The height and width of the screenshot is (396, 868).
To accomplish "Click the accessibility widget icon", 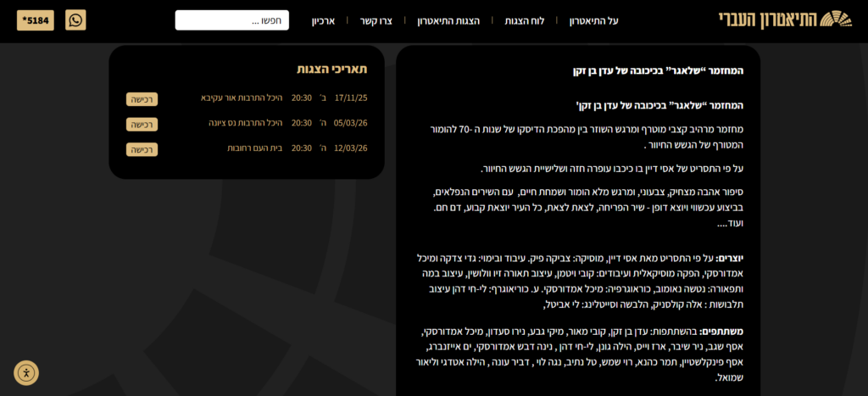I will coord(26,373).
